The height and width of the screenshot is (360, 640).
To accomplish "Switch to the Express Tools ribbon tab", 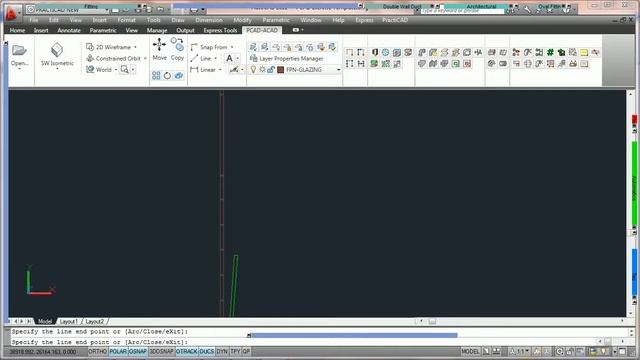I will pos(220,30).
